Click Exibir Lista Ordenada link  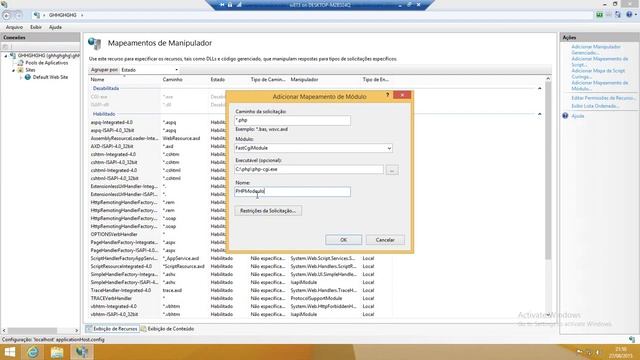595,106
